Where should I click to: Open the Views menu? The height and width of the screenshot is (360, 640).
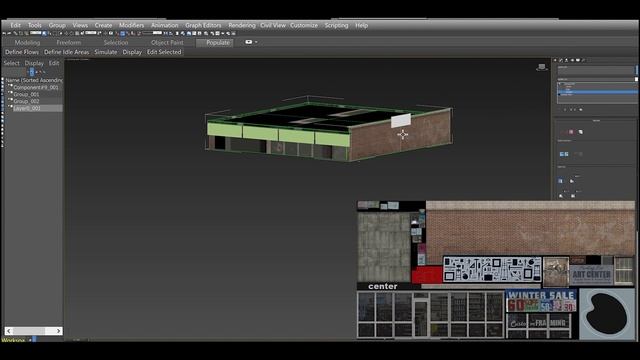(x=80, y=25)
